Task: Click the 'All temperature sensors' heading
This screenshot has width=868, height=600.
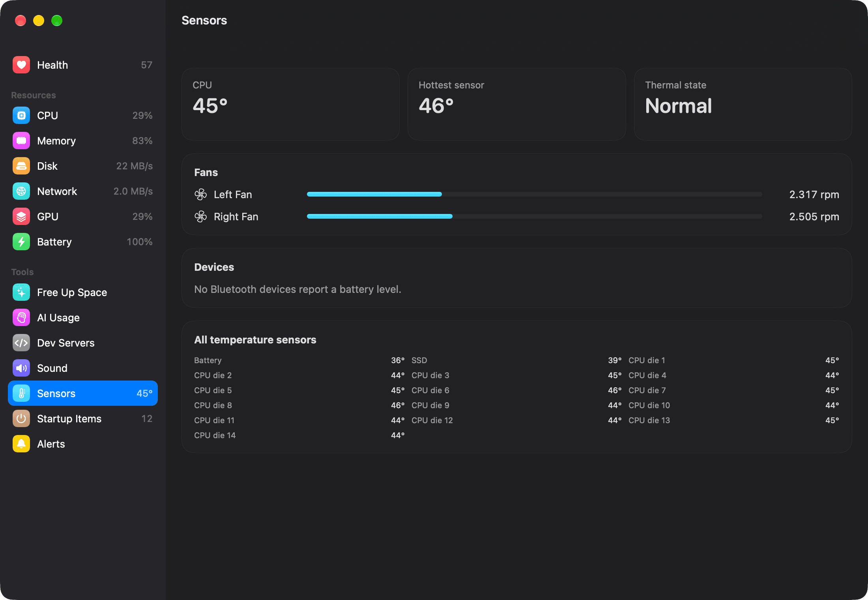Action: 255,340
